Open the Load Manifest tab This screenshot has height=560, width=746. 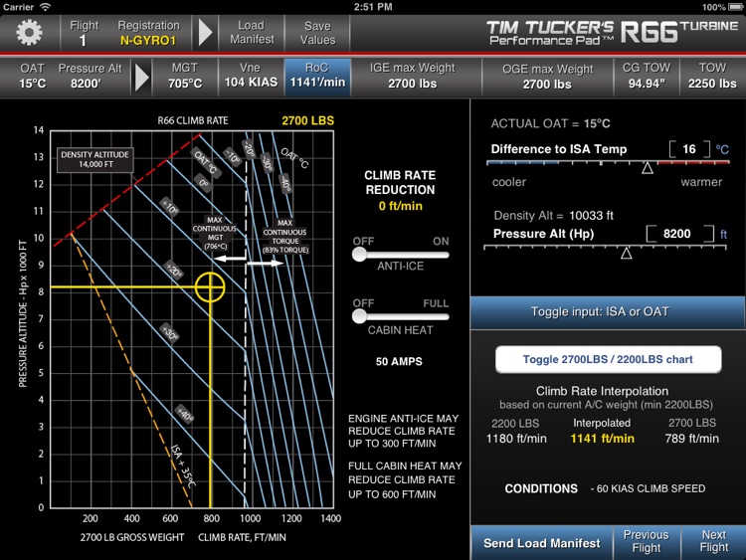point(252,33)
